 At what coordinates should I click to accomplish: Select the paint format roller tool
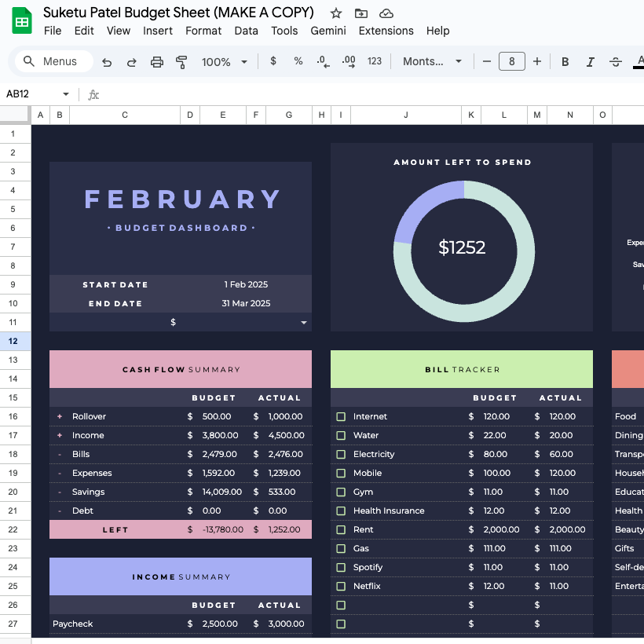(x=181, y=62)
